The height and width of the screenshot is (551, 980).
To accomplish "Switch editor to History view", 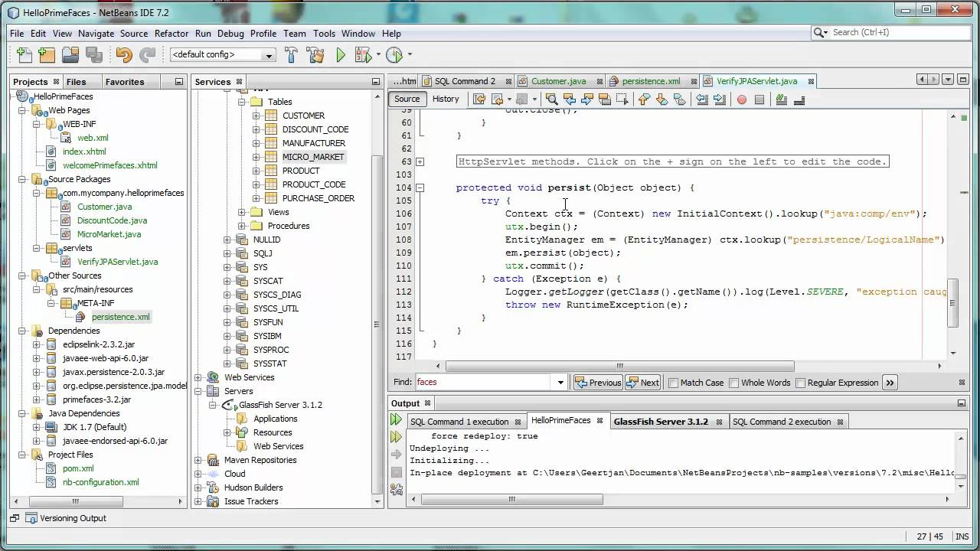I will [446, 99].
